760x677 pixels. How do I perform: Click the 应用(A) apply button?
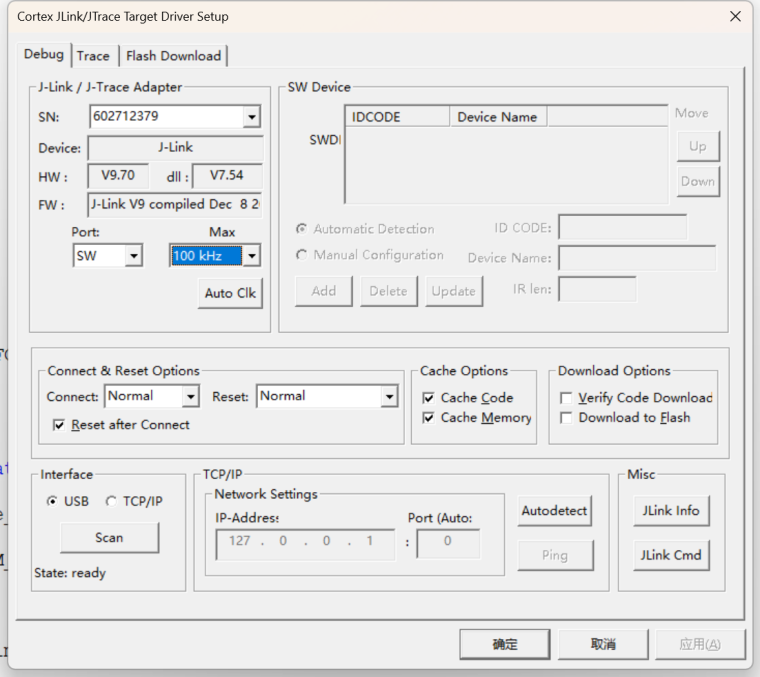coord(700,644)
